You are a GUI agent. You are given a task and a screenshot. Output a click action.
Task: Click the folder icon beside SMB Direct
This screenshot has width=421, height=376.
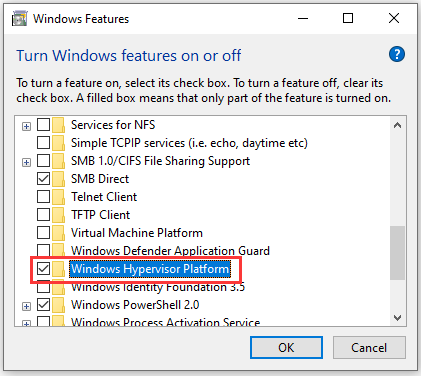58,179
